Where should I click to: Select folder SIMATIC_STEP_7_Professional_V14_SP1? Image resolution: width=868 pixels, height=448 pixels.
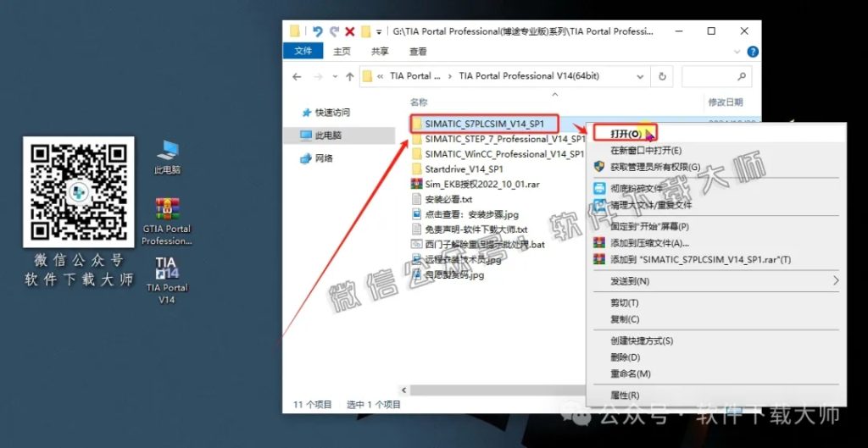(x=498, y=139)
